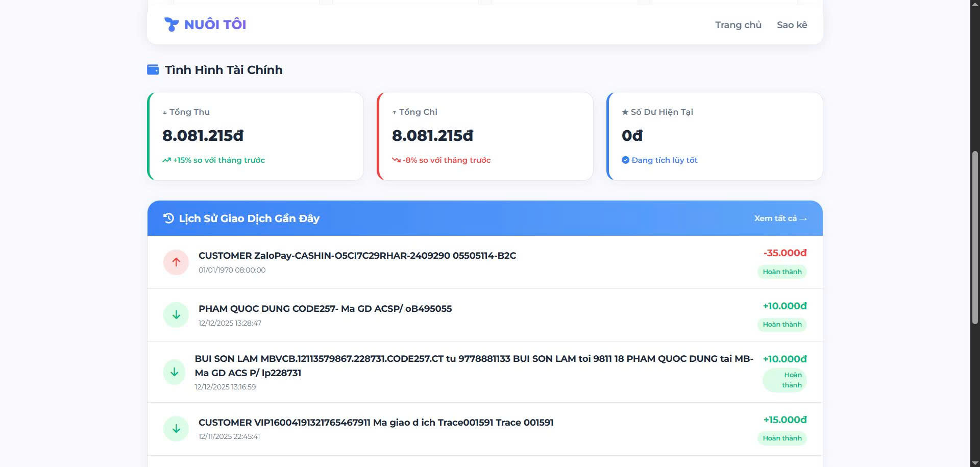Click green down-arrow icon for BUI SON LAM transaction
Screen dimensions: 980x467
174,372
